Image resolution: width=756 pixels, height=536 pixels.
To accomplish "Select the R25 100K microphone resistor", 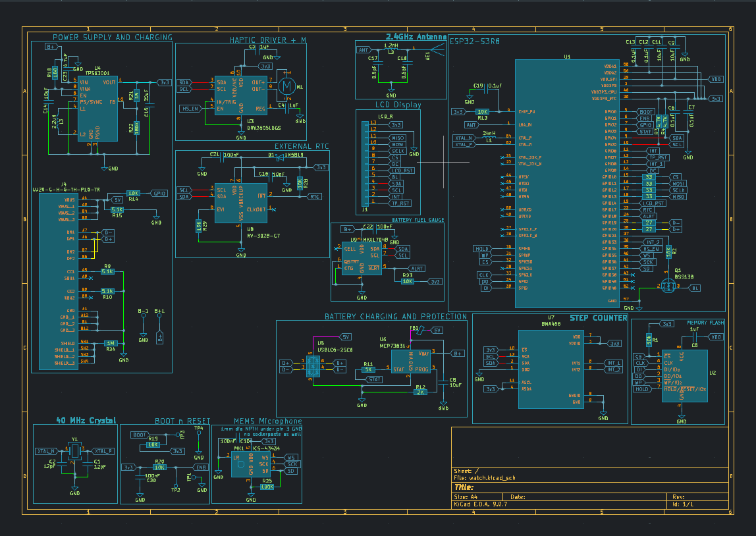I will pos(267,487).
